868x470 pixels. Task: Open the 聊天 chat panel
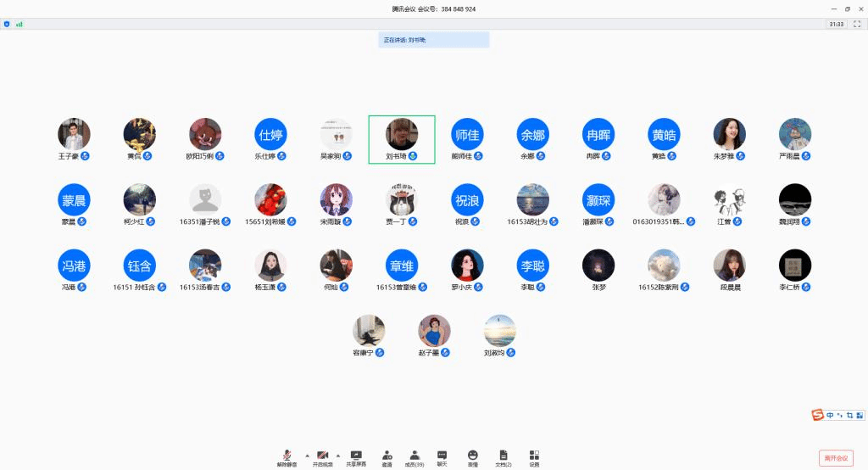coord(442,458)
